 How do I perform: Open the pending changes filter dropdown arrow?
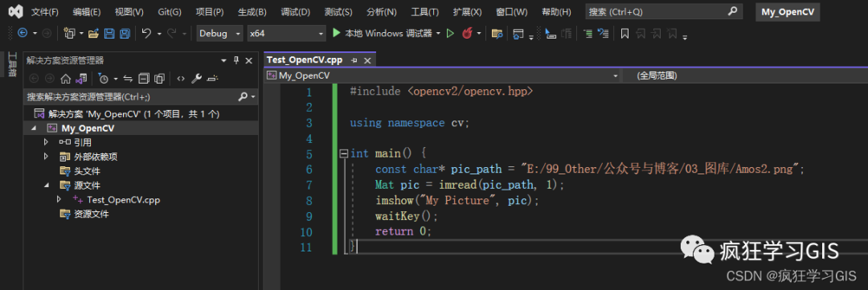pyautogui.click(x=116, y=79)
